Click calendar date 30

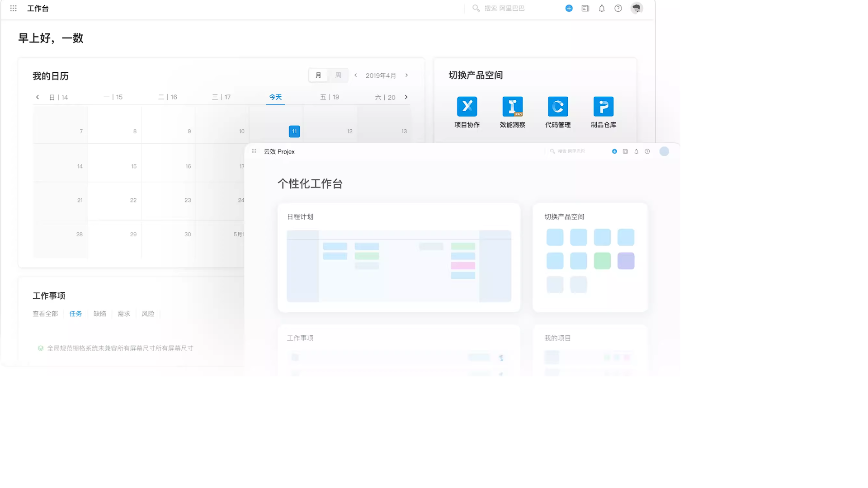188,235
